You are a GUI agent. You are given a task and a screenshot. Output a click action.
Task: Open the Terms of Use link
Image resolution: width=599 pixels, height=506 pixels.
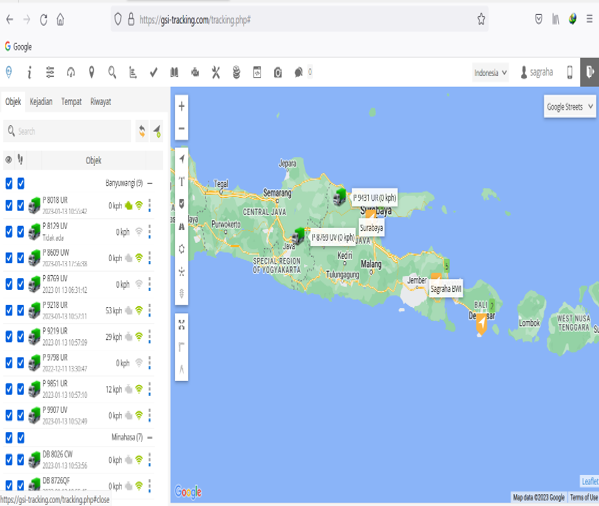click(584, 497)
